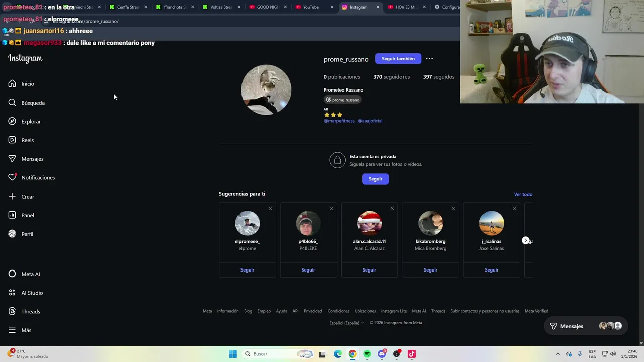Open the Más menu in the sidebar

click(x=20, y=330)
